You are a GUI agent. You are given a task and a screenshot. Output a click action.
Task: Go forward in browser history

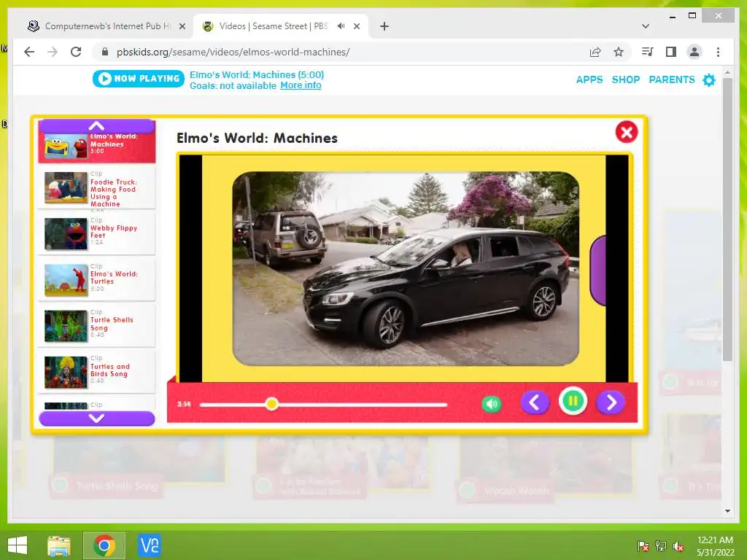pyautogui.click(x=53, y=52)
